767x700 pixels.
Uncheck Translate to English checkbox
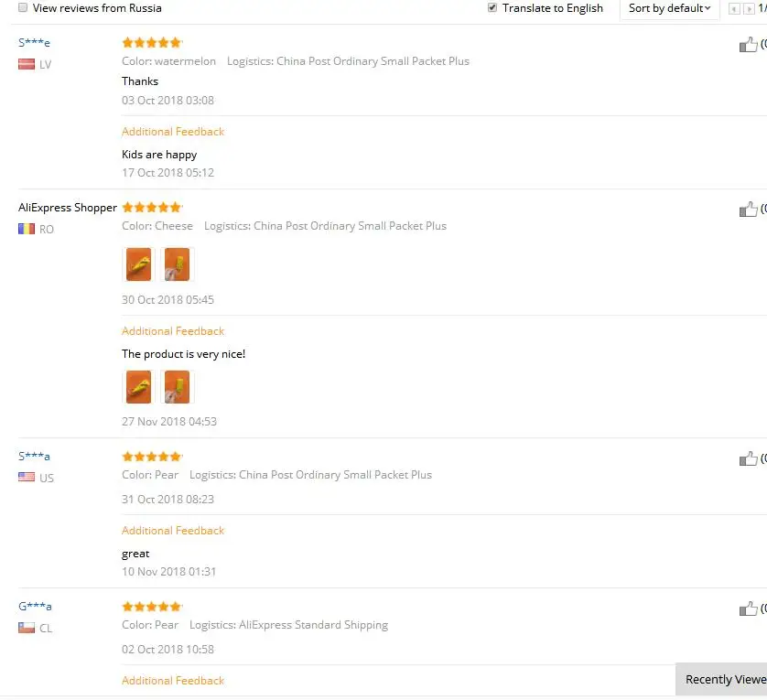coord(492,7)
